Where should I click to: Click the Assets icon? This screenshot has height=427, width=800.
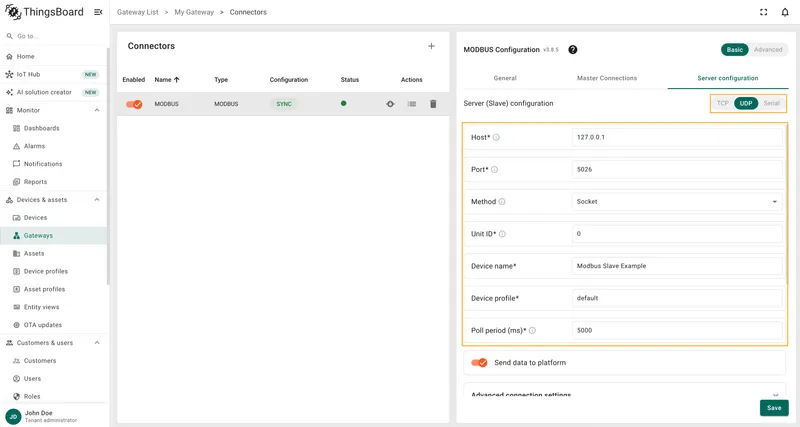point(16,254)
